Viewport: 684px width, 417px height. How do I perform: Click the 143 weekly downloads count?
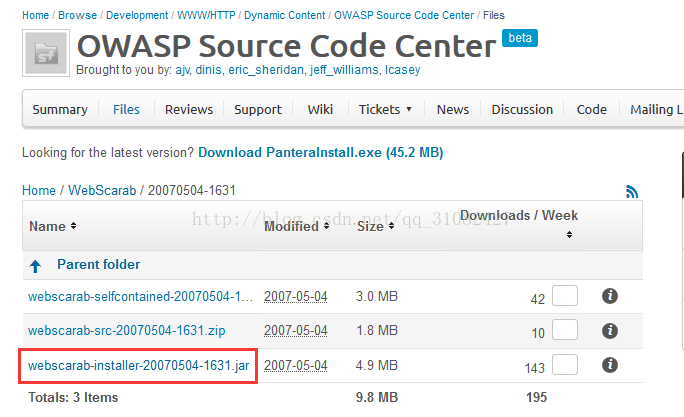534,368
